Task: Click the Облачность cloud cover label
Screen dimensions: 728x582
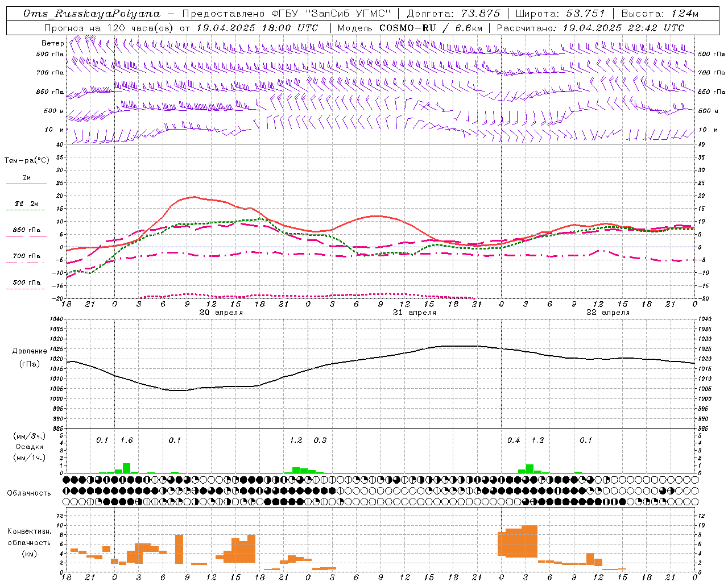Action: 29,493
